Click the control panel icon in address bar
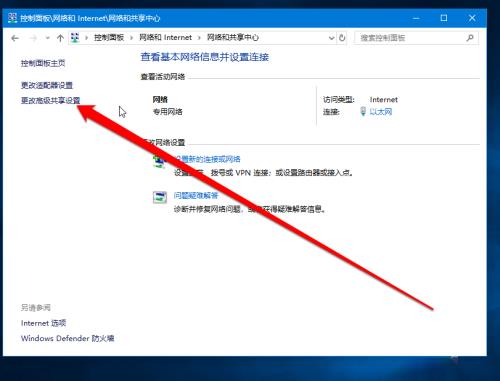500x381 pixels. [75, 38]
